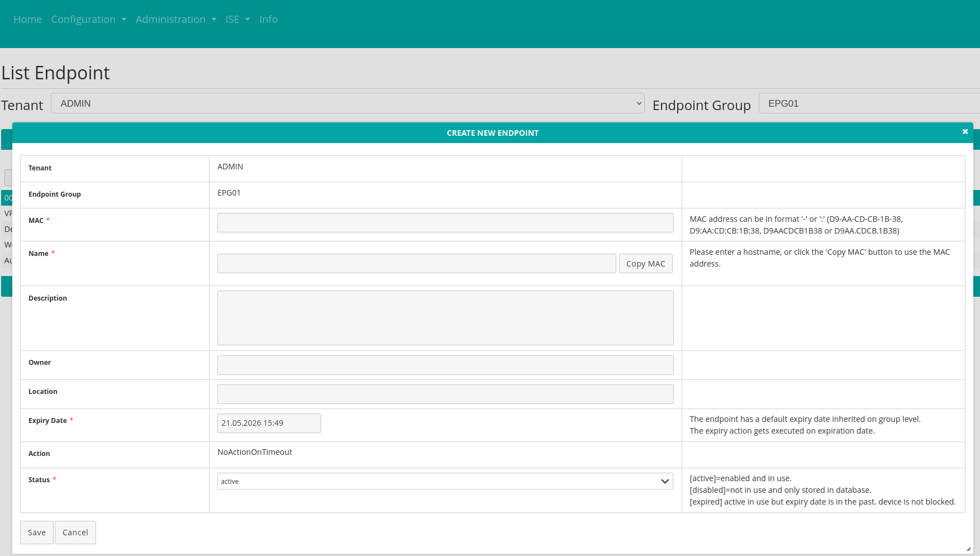Focus the MAC address input field
Image resolution: width=980 pixels, height=556 pixels.
pos(445,222)
